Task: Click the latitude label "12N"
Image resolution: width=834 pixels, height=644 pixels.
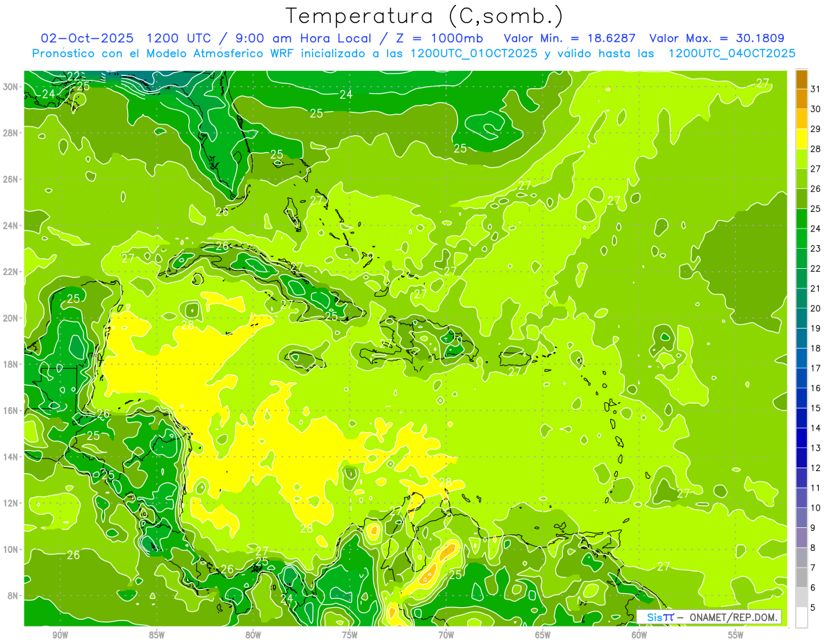Action: [11, 503]
